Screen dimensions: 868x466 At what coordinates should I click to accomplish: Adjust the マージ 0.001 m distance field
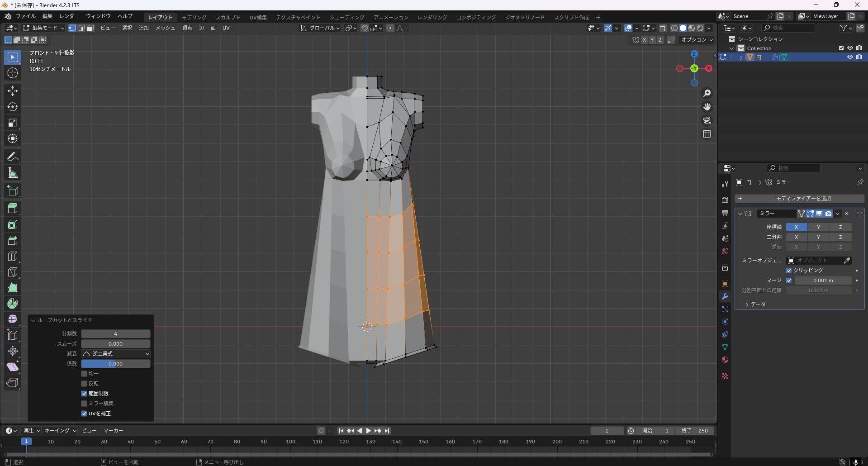(823, 281)
